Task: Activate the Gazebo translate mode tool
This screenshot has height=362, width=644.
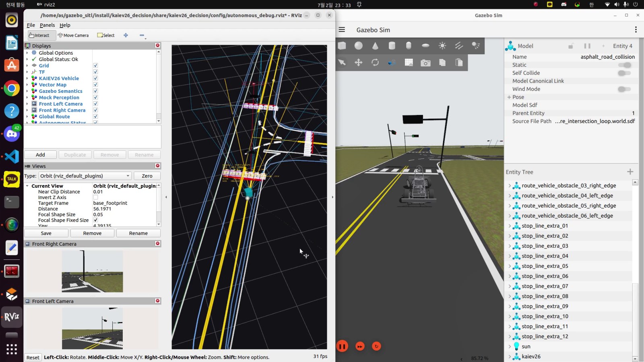Action: 359,62
